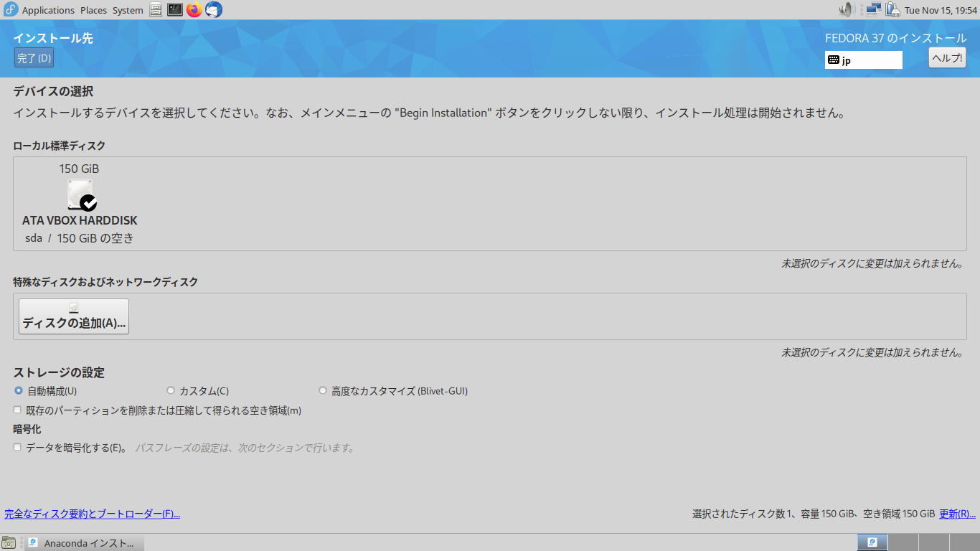Screen dimensions: 980x551
Task: Switch to the third workspace in the pager
Action: 933,542
